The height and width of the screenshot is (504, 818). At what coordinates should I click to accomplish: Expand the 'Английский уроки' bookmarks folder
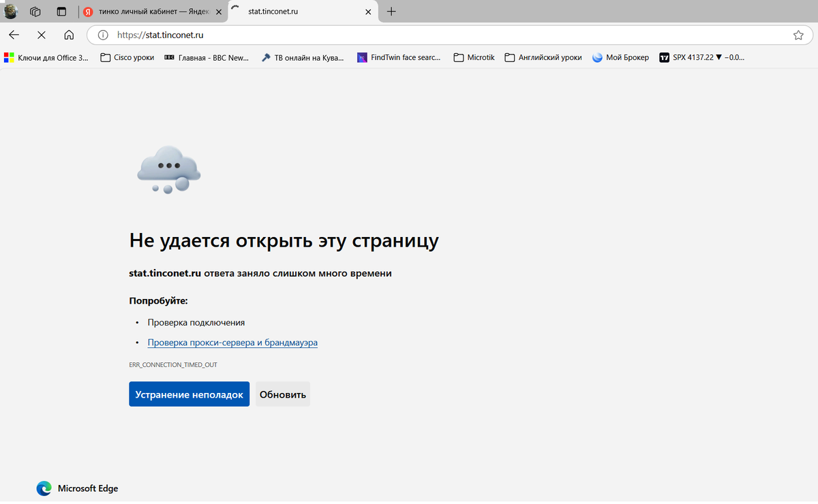545,57
